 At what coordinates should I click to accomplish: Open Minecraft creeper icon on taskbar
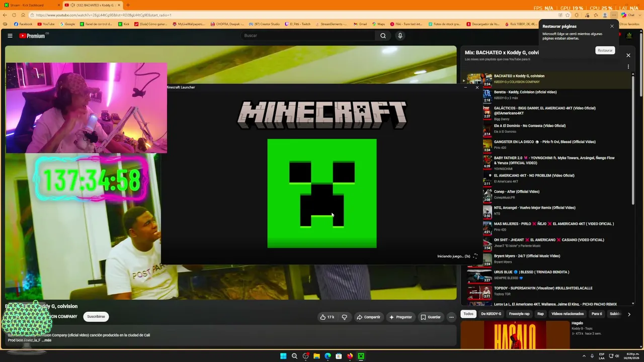[361, 356]
